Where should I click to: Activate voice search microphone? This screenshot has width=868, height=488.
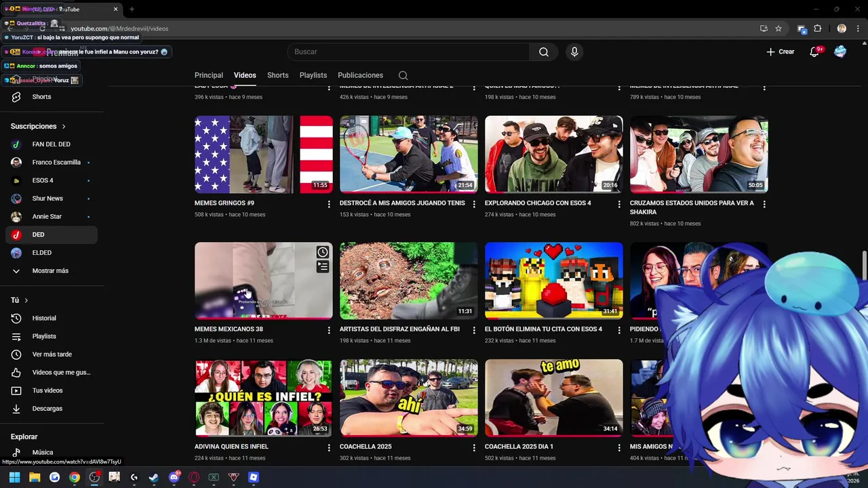click(574, 52)
